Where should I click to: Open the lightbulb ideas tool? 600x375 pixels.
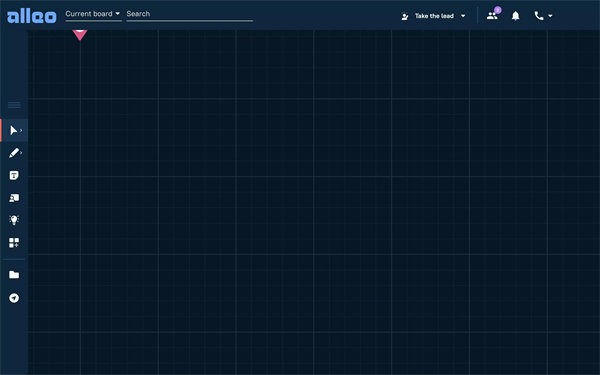pyautogui.click(x=14, y=220)
